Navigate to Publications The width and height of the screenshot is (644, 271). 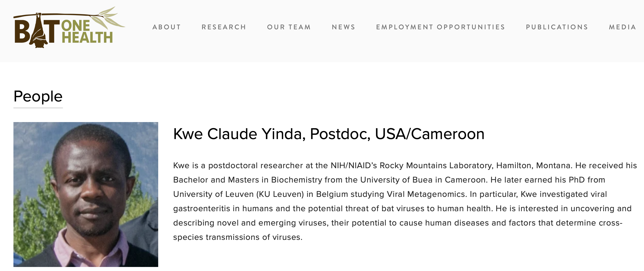coord(557,27)
